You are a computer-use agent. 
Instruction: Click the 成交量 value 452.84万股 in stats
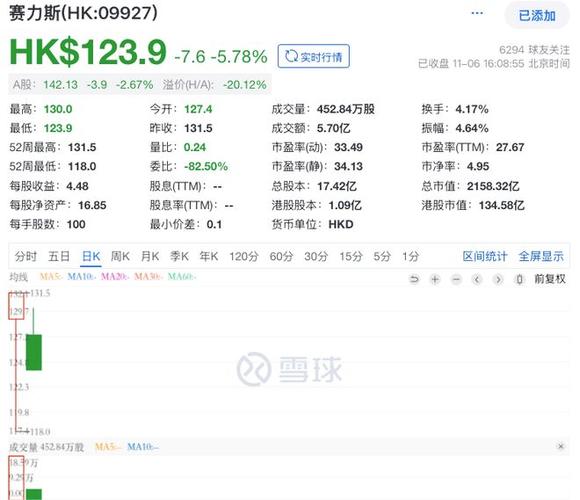(345, 109)
